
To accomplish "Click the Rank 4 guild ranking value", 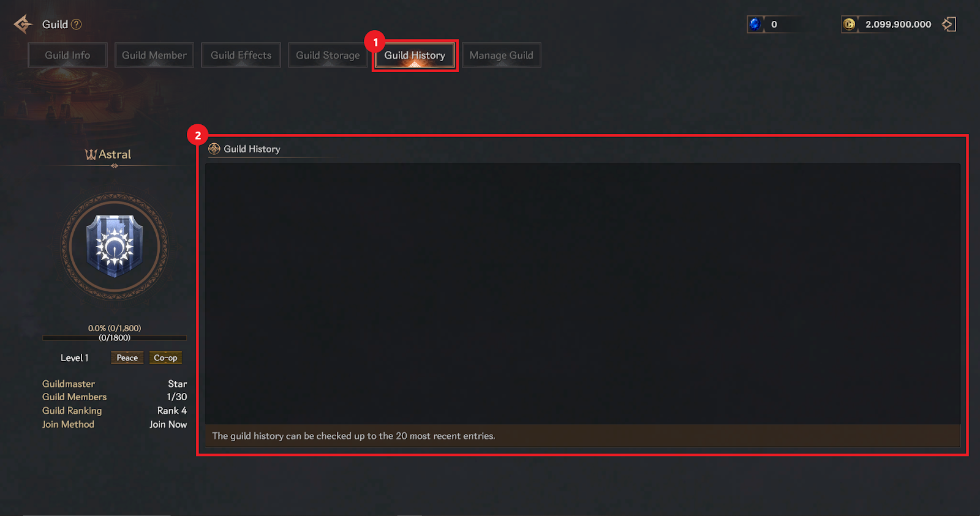I will pyautogui.click(x=172, y=411).
